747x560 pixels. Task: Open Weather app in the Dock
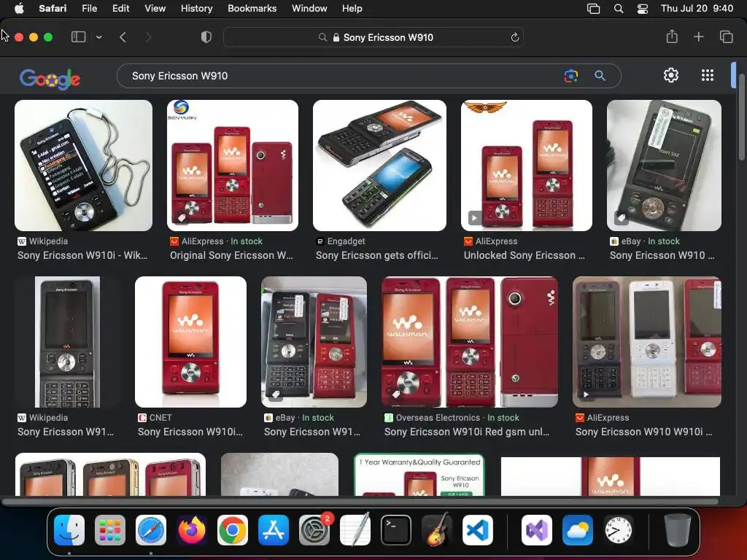coord(578,530)
